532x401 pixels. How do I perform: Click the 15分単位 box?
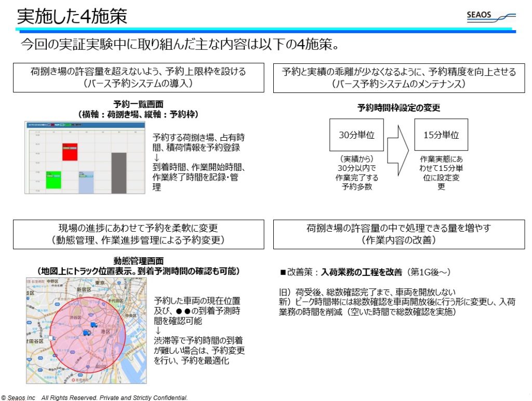coord(441,135)
